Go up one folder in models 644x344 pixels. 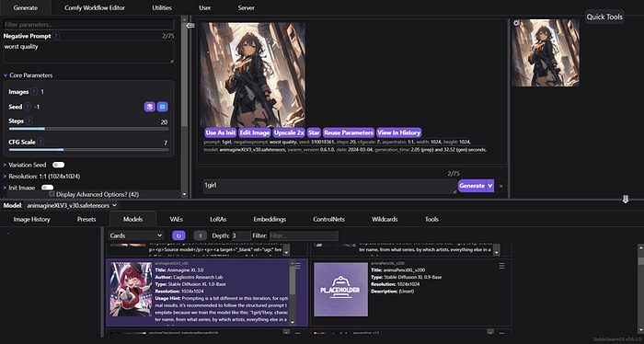click(x=200, y=235)
